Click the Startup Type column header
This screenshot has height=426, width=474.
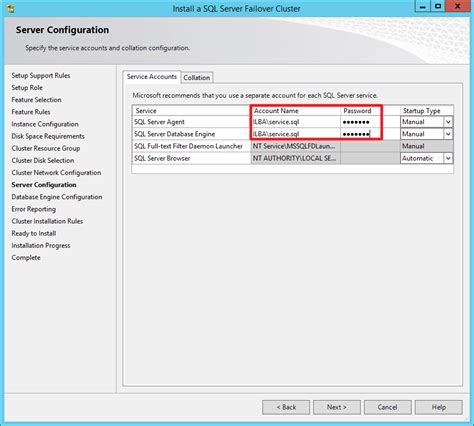427,111
